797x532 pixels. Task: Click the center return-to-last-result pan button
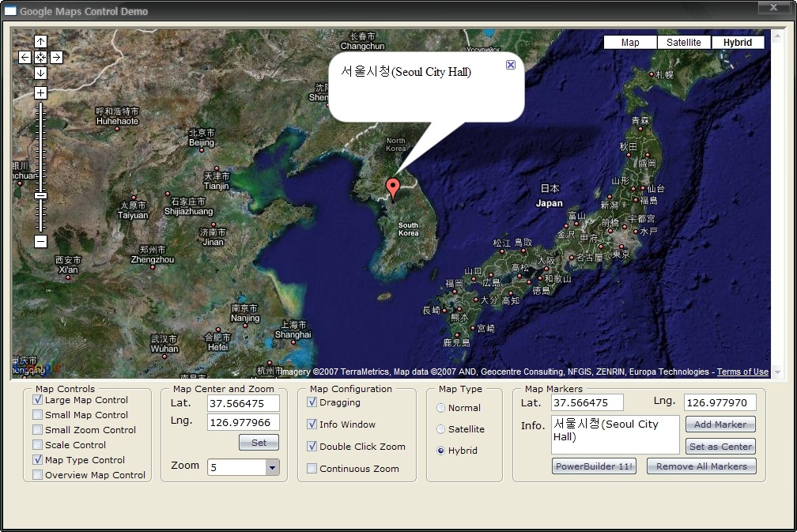(x=40, y=58)
